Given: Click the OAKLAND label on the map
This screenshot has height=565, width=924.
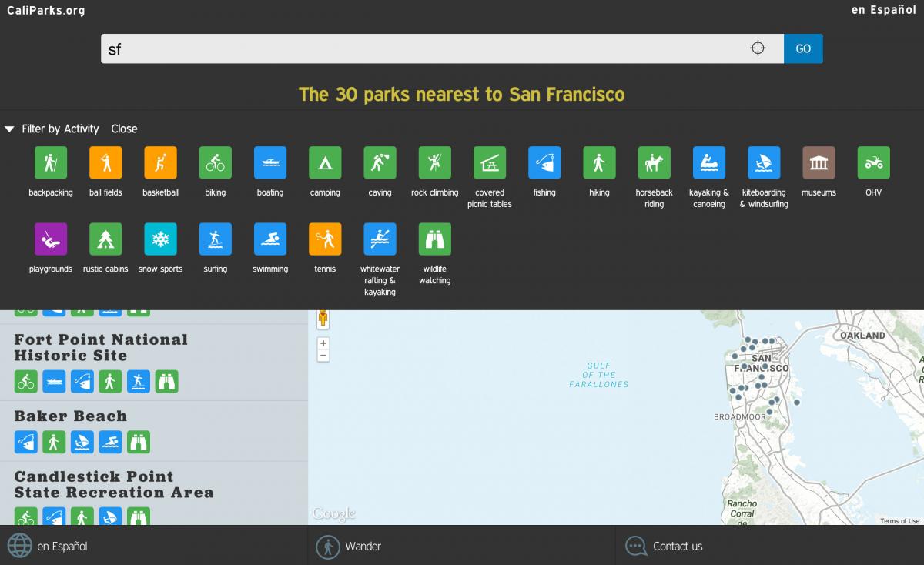Looking at the screenshot, I should coord(862,336).
